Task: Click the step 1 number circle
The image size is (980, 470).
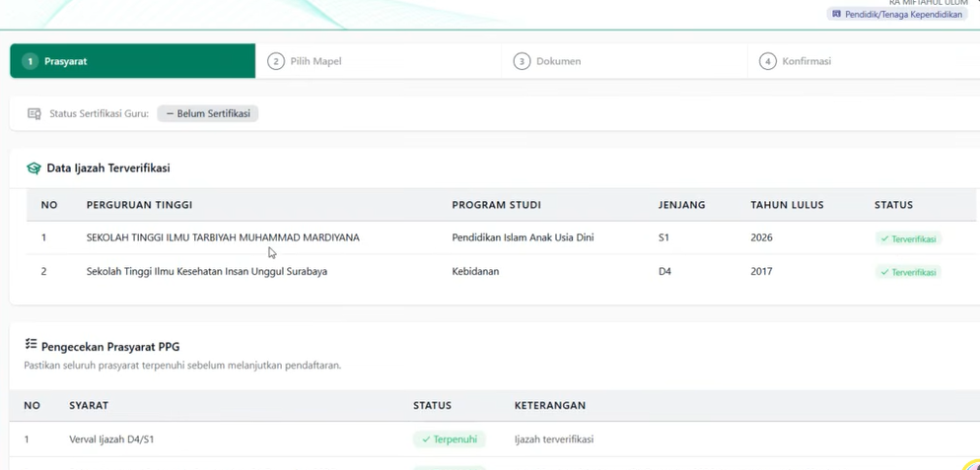Action: (x=30, y=61)
